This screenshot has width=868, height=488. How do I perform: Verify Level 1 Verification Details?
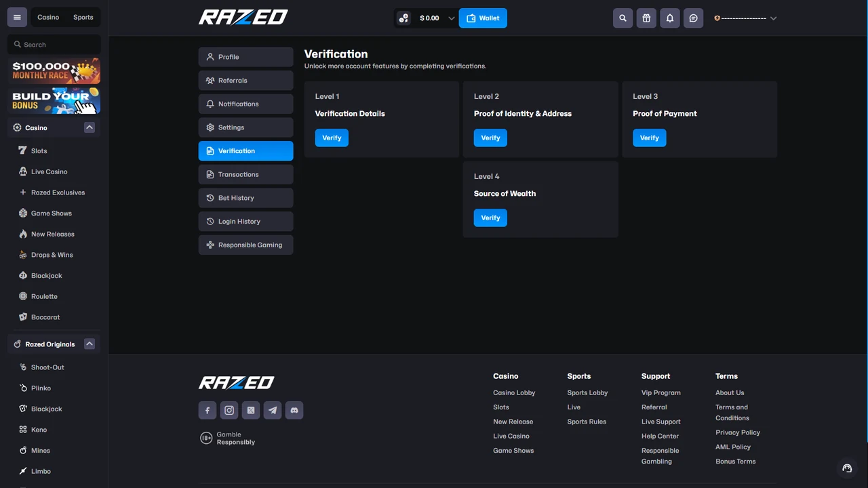point(332,138)
